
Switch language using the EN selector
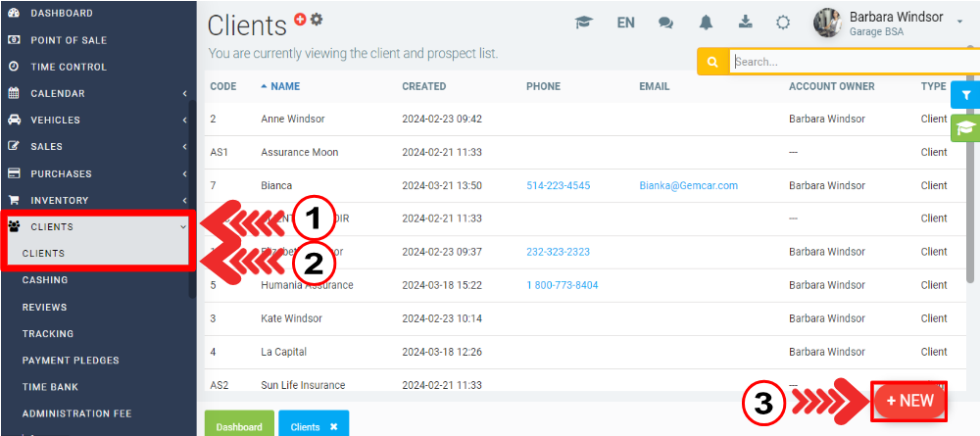point(625,23)
